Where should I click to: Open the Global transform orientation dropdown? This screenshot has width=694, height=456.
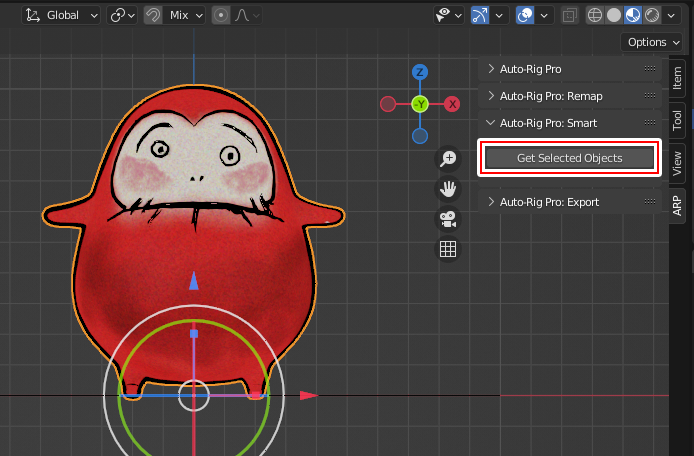pyautogui.click(x=62, y=15)
